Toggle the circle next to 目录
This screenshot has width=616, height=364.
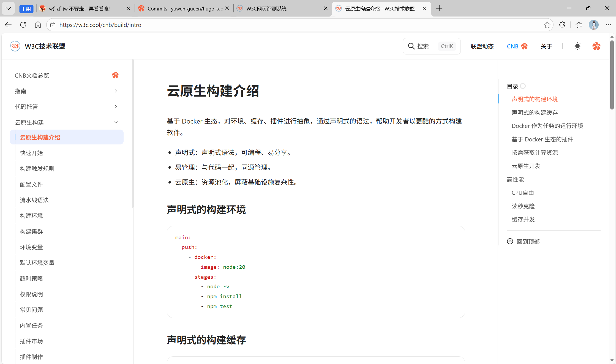523,86
